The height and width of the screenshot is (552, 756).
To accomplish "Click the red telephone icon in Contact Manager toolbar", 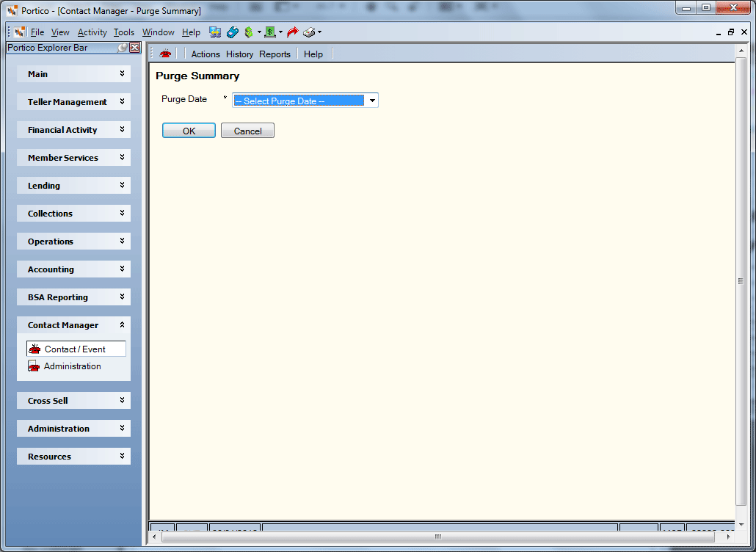I will 165,54.
